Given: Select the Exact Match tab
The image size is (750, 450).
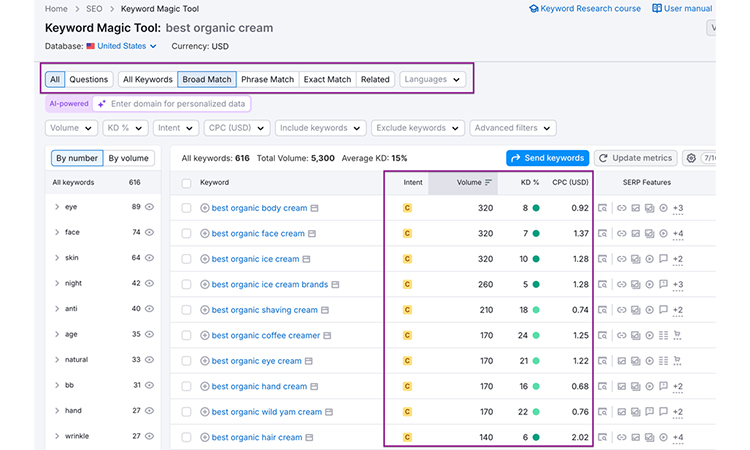Looking at the screenshot, I should [x=327, y=79].
